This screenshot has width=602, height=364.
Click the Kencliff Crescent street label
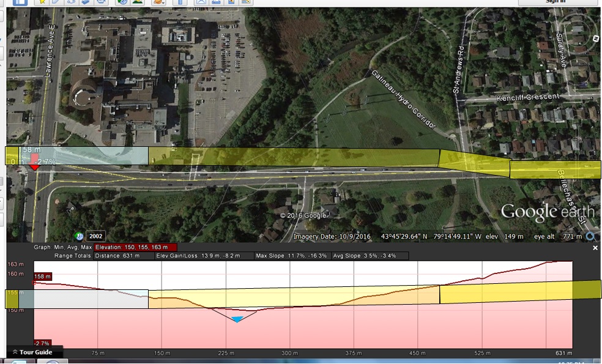coord(528,97)
